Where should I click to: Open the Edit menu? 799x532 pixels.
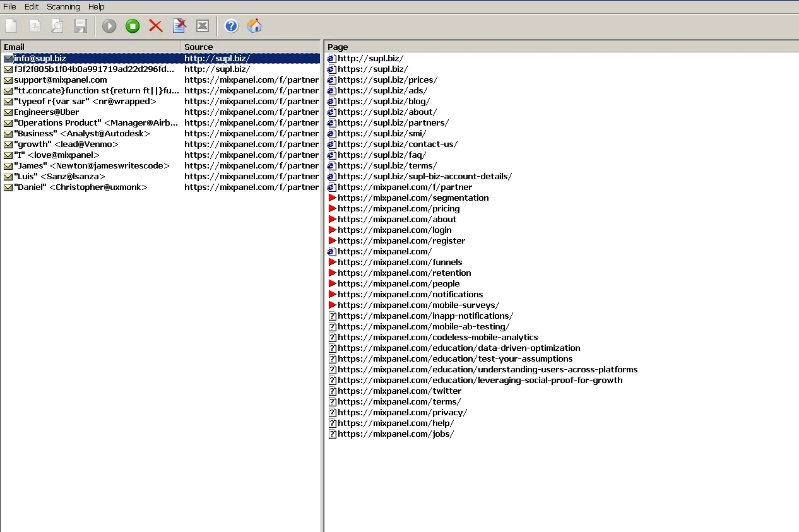point(32,6)
